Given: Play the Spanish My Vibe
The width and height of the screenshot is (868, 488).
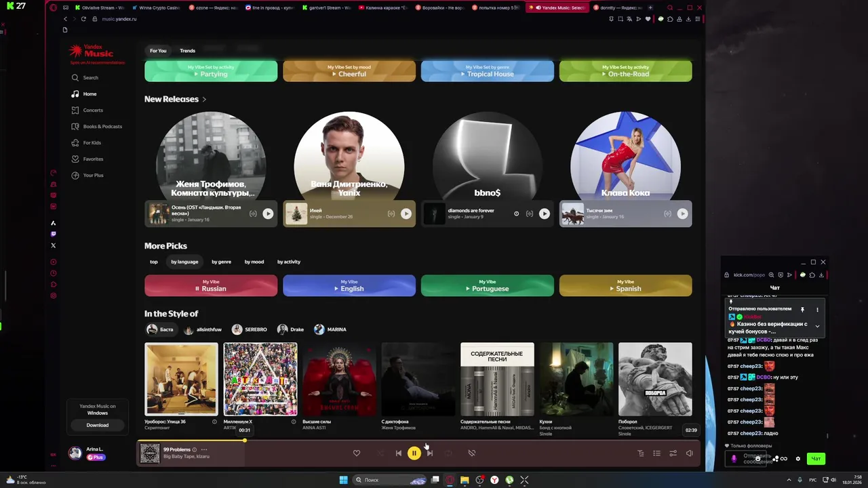Looking at the screenshot, I should [626, 285].
